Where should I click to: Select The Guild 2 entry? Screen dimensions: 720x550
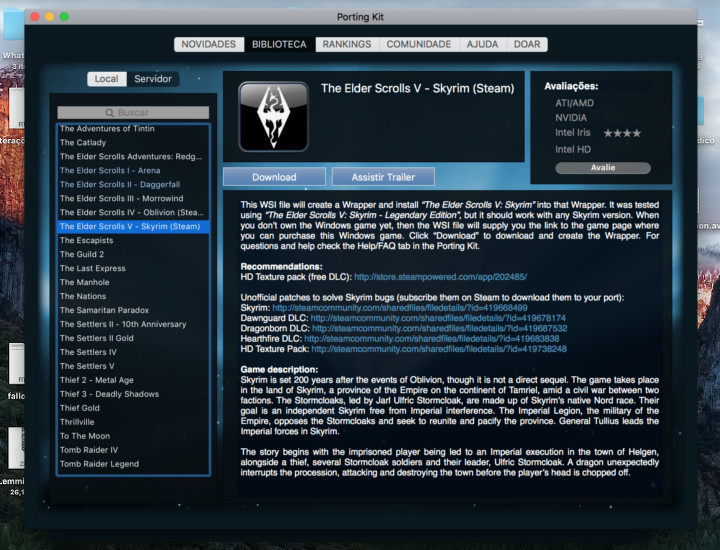pos(133,254)
